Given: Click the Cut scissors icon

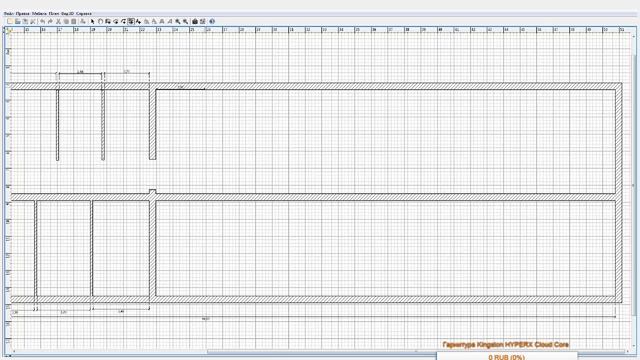Looking at the screenshot, I should point(58,21).
